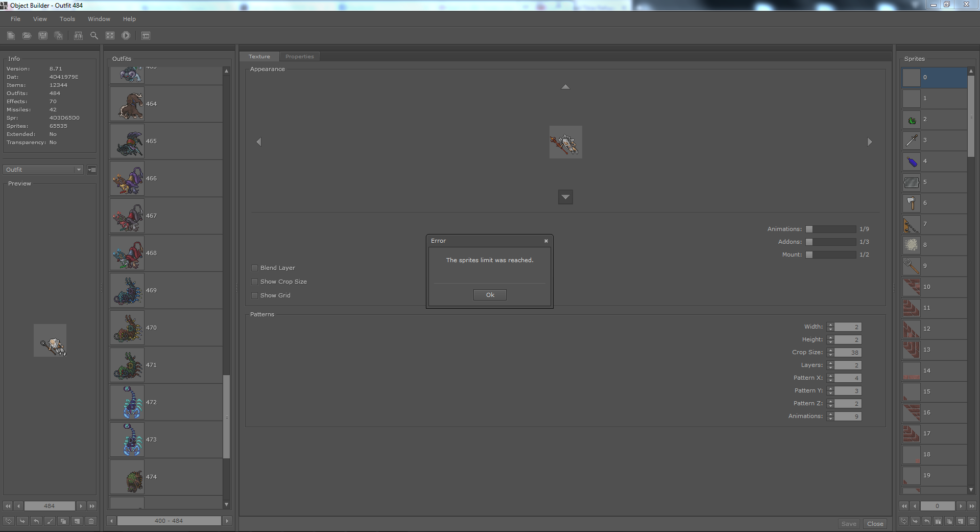Close the Error dialog with X
The width and height of the screenshot is (980, 532).
546,241
